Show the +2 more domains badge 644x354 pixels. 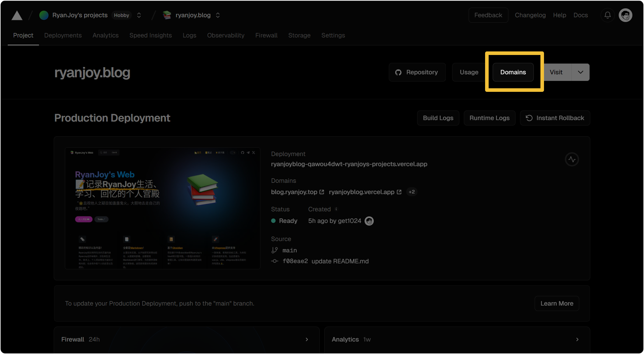[x=412, y=192]
